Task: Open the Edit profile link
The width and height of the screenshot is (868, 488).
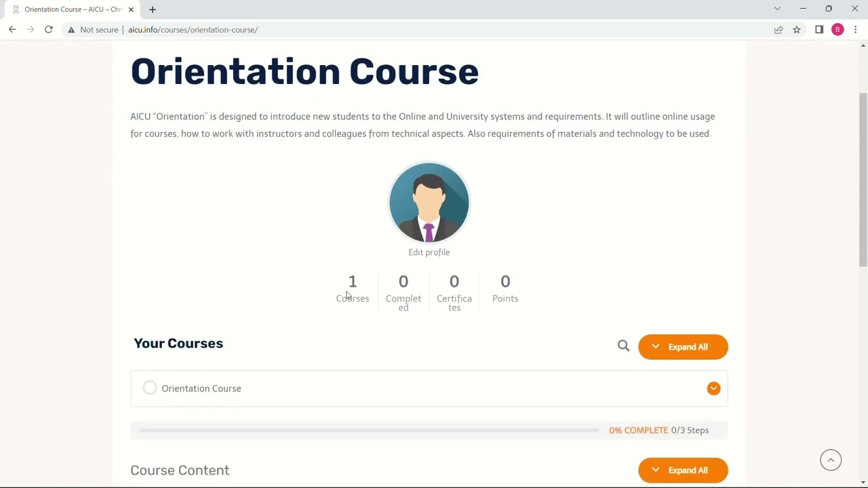Action: click(x=429, y=252)
